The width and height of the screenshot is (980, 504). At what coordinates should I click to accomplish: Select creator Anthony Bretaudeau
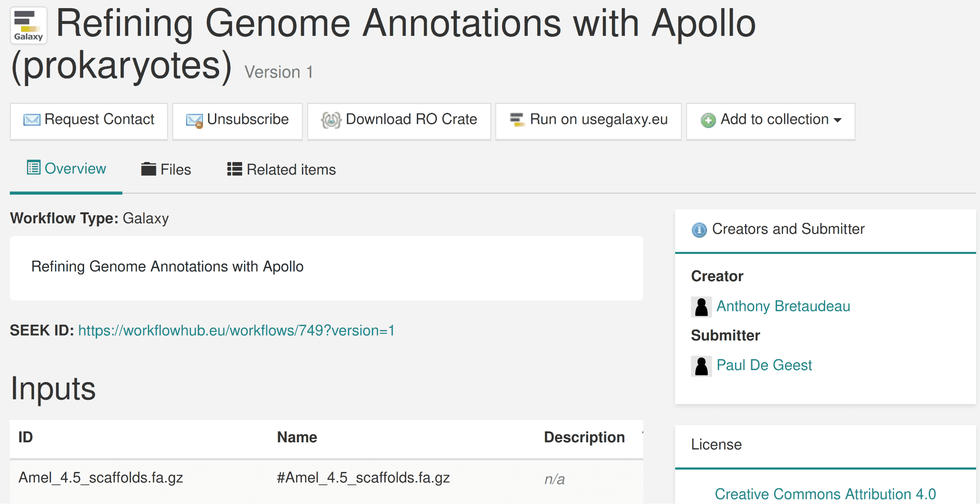point(783,306)
